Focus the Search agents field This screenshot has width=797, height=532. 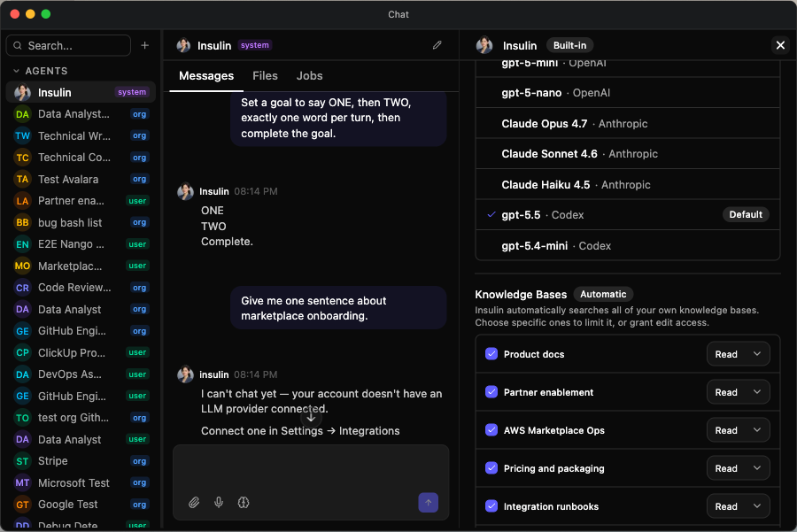[68, 46]
